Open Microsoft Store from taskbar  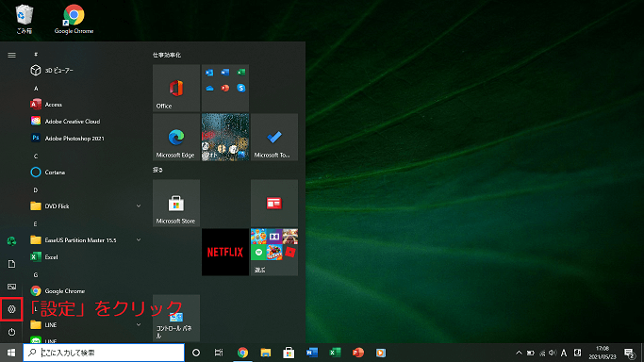(289, 353)
